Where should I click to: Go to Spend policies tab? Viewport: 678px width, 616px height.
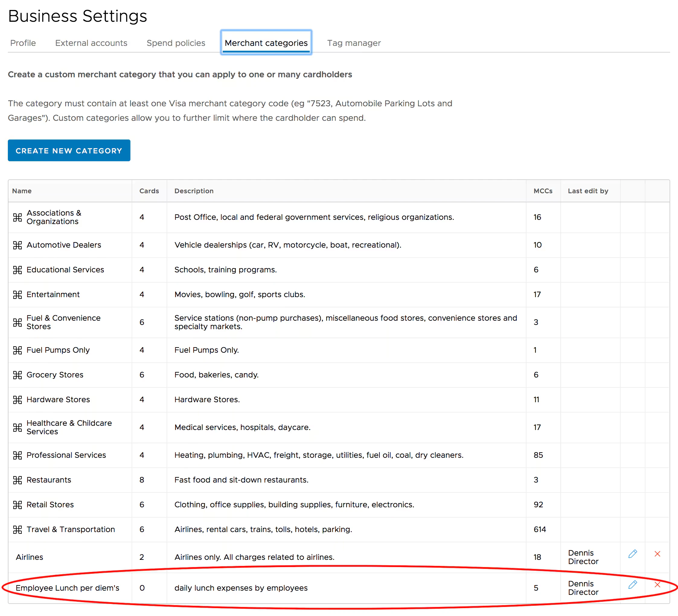tap(176, 43)
